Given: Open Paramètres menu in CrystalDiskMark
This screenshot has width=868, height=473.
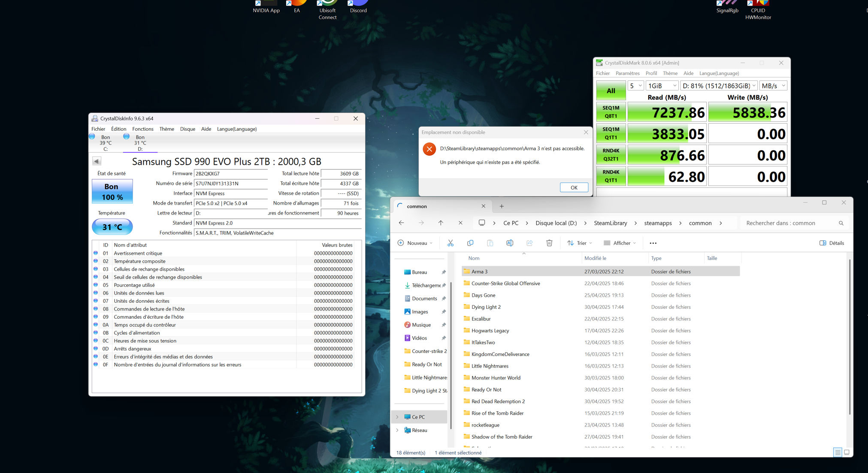Looking at the screenshot, I should tap(627, 73).
